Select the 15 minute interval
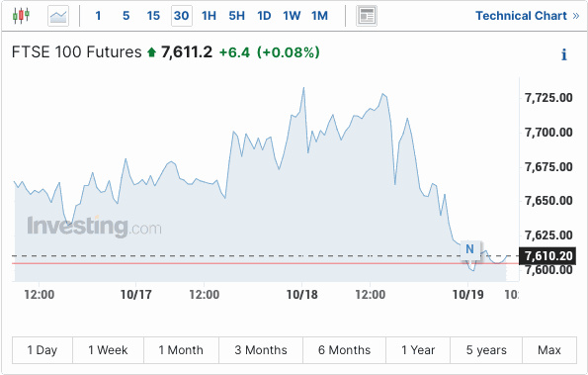This screenshot has height=375, width=588. point(153,16)
